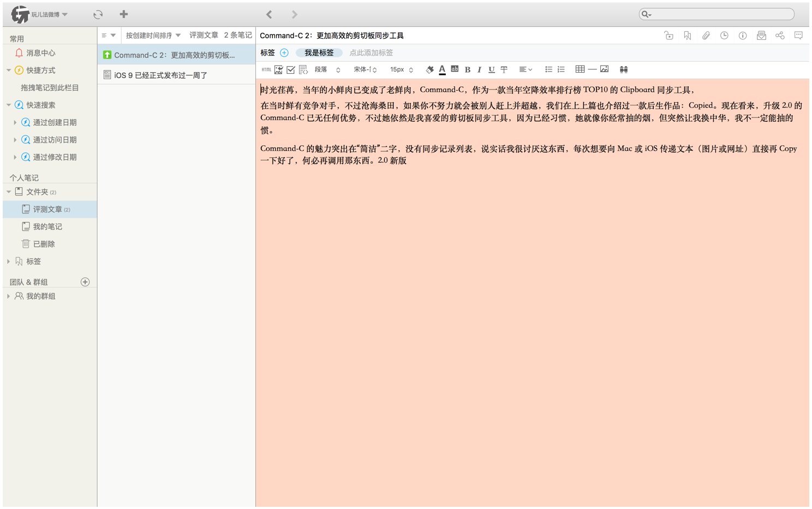
Task: Show note info with the i icon
Action: (x=743, y=35)
